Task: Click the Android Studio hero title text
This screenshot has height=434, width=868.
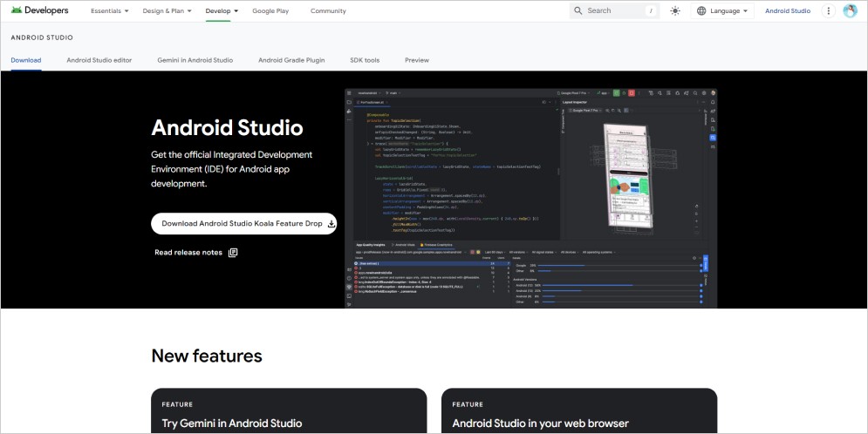Action: (227, 128)
